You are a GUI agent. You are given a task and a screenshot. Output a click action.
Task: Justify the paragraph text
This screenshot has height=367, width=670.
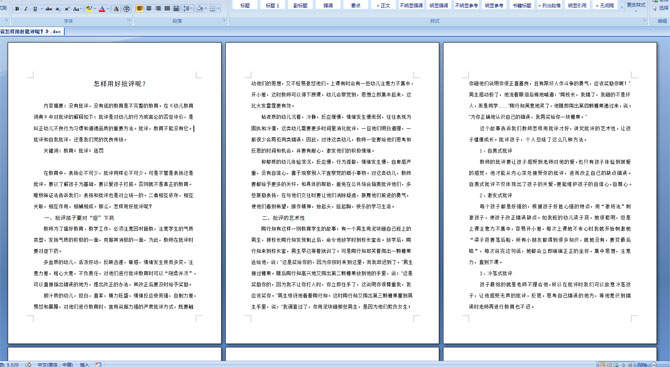tap(167, 9)
